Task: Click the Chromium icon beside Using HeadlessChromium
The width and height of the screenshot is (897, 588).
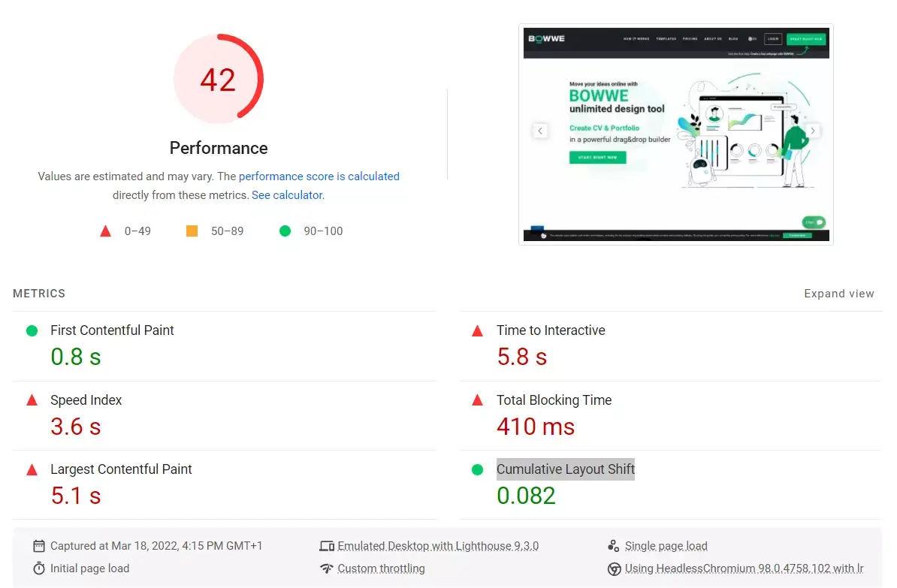Action: click(x=614, y=569)
